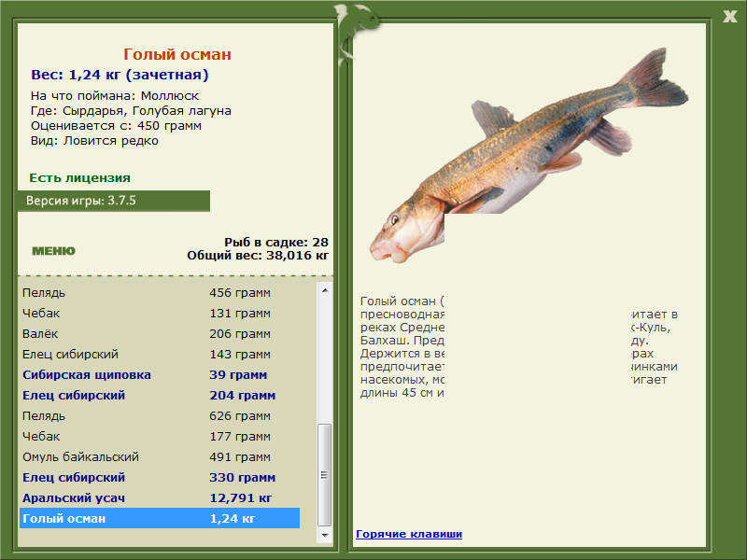Open the Горячие клавиши link
Viewport: 747px width, 560px height.
(x=409, y=534)
